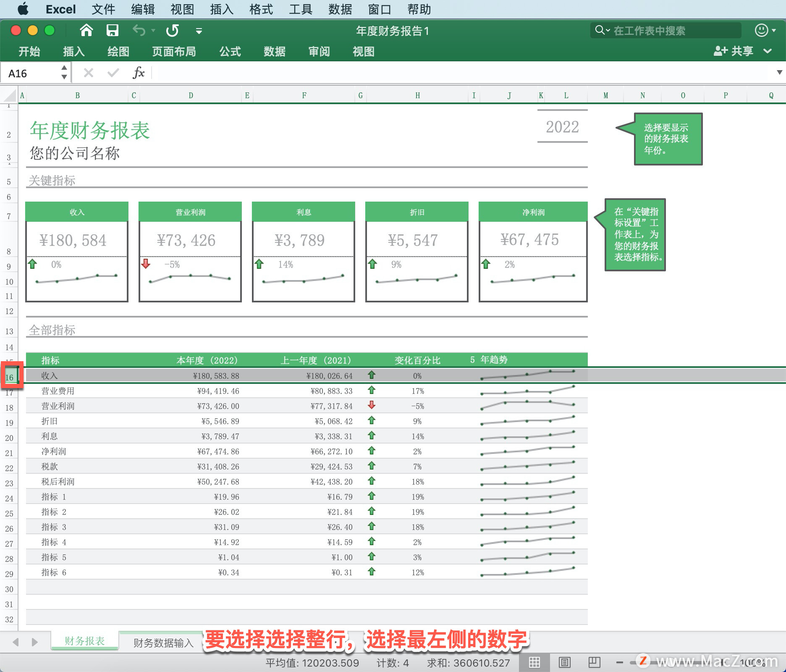Image resolution: width=786 pixels, height=672 pixels.
Task: Click the Select All corner triangle
Action: coord(9,96)
